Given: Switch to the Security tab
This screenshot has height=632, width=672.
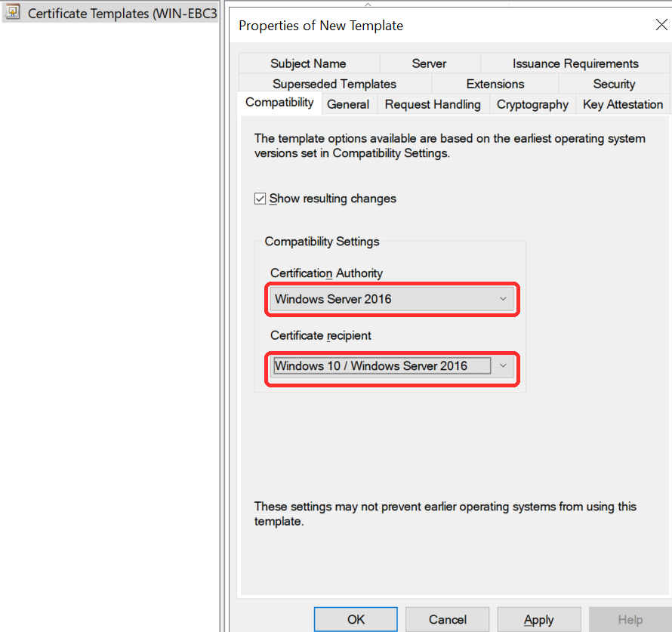Looking at the screenshot, I should [614, 84].
